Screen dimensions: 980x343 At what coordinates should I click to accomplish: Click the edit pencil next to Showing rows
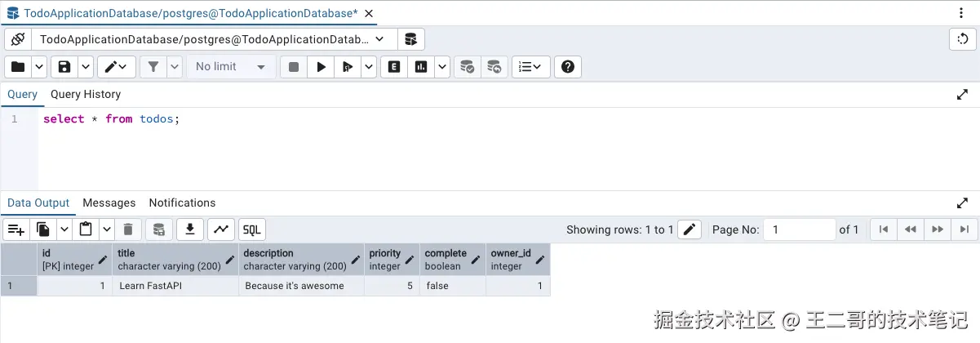[x=690, y=229]
